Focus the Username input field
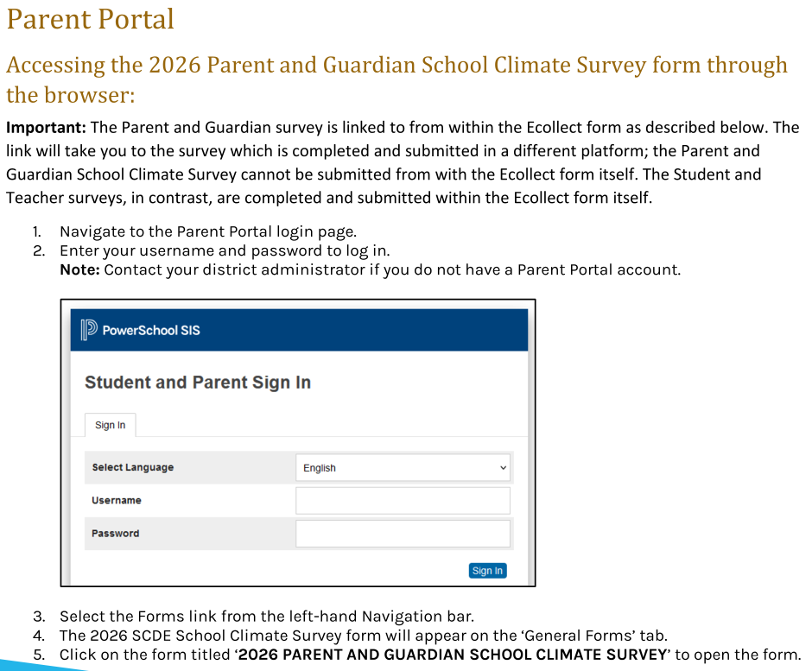 (403, 500)
